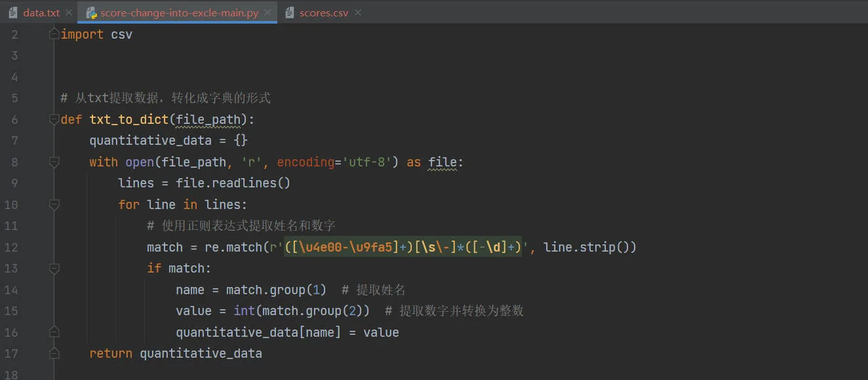868x380 pixels.
Task: Fold the if match block
Action: [x=54, y=269]
